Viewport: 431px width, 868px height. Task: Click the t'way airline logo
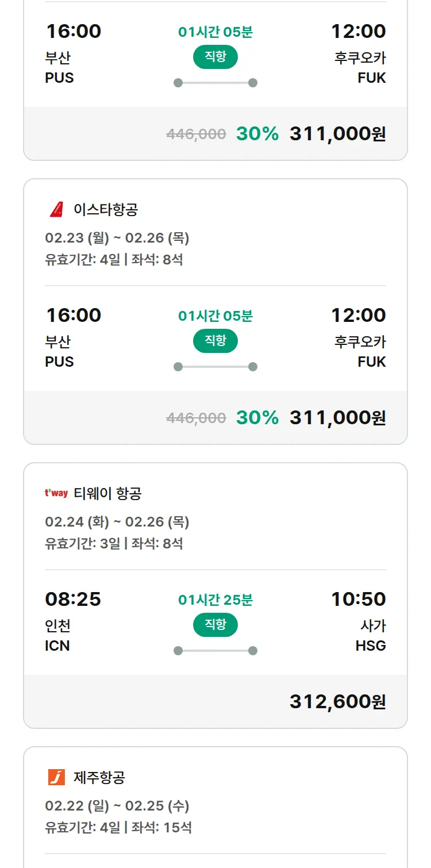[56, 493]
